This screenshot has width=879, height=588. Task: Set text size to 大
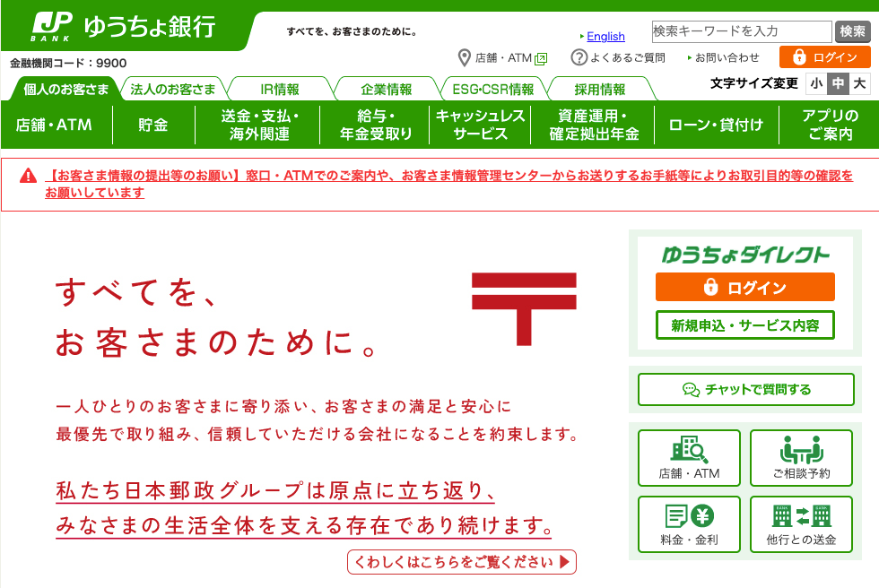tap(859, 83)
